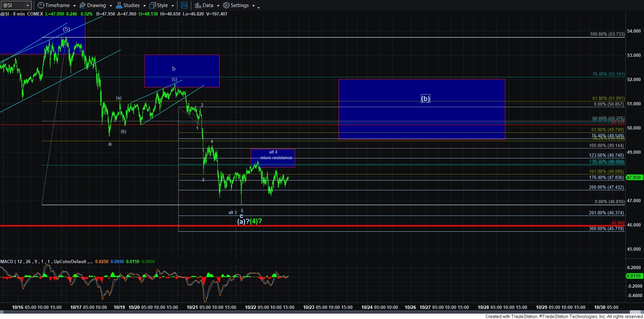Click the green 47.950 current price tag
Viewport: 644px width, 319px height.
pyautogui.click(x=634, y=177)
